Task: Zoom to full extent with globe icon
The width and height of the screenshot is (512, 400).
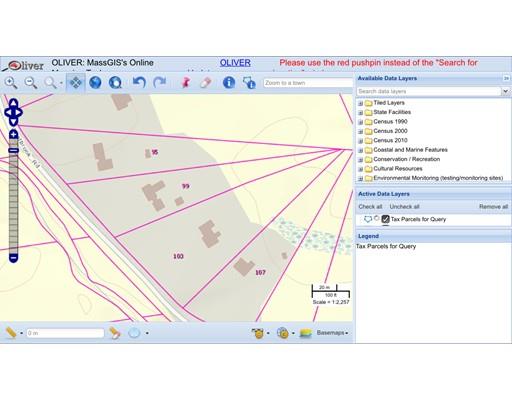Action: 95,82
